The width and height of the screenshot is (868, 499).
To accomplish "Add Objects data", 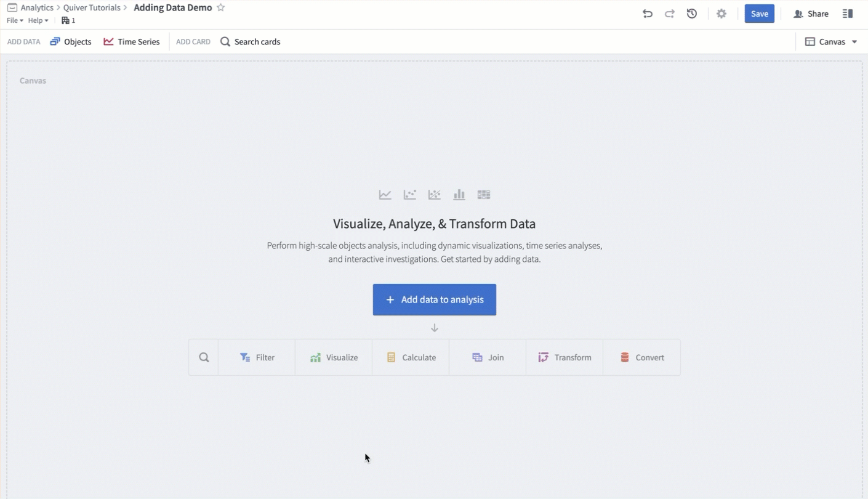I will [71, 42].
